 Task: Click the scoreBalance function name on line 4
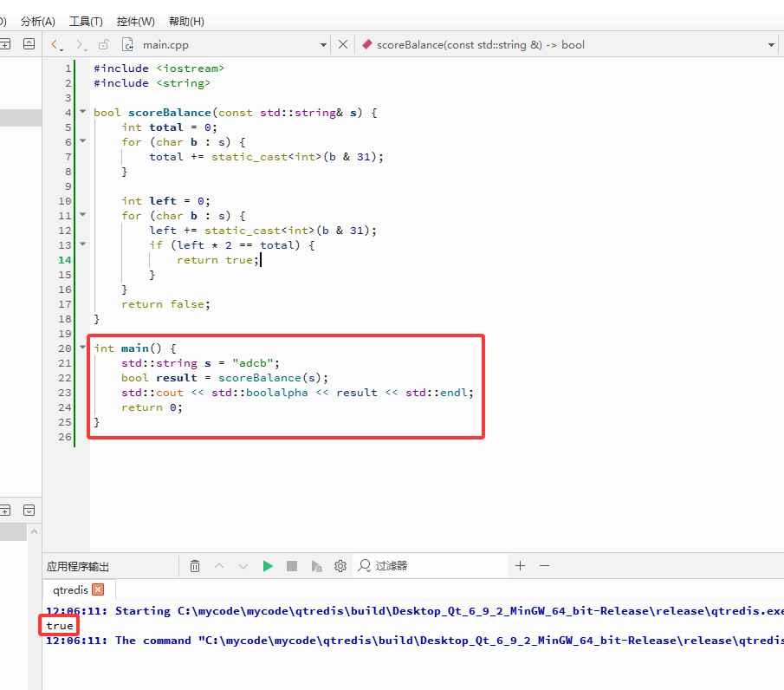coord(170,113)
